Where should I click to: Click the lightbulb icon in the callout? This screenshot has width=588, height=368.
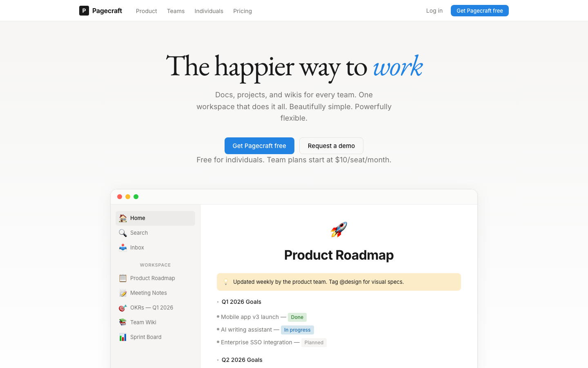point(226,282)
